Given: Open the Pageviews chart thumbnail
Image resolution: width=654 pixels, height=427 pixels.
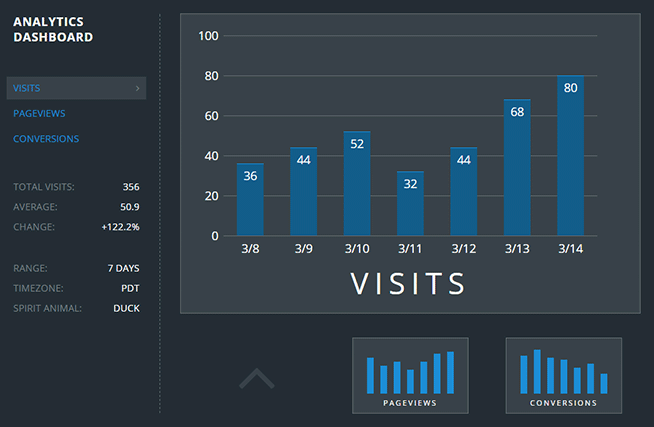Looking at the screenshot, I should pos(411,375).
